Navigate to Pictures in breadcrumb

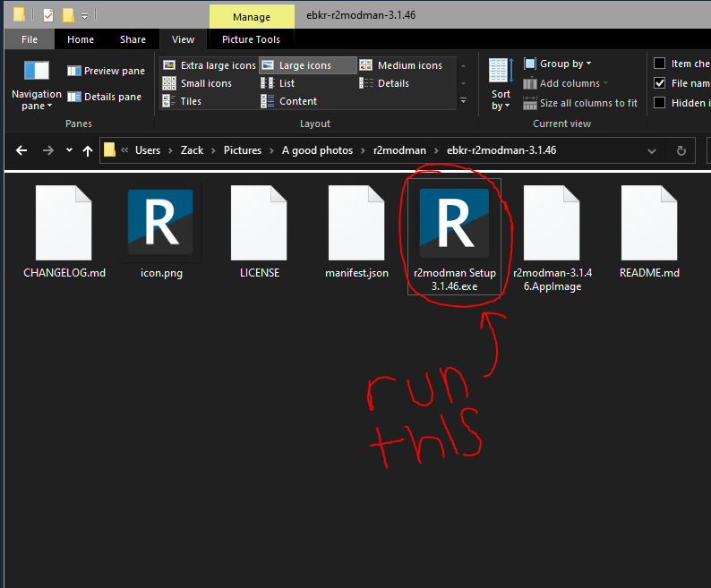point(243,150)
